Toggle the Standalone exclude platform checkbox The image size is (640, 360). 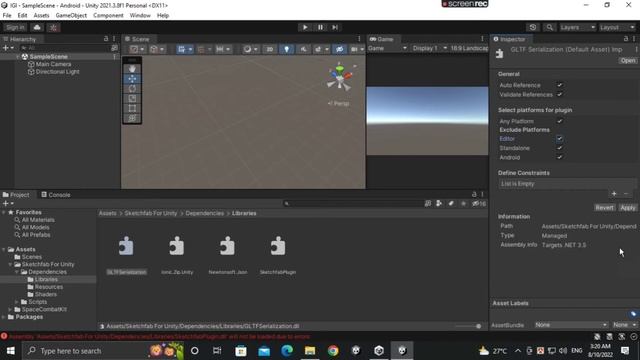560,148
